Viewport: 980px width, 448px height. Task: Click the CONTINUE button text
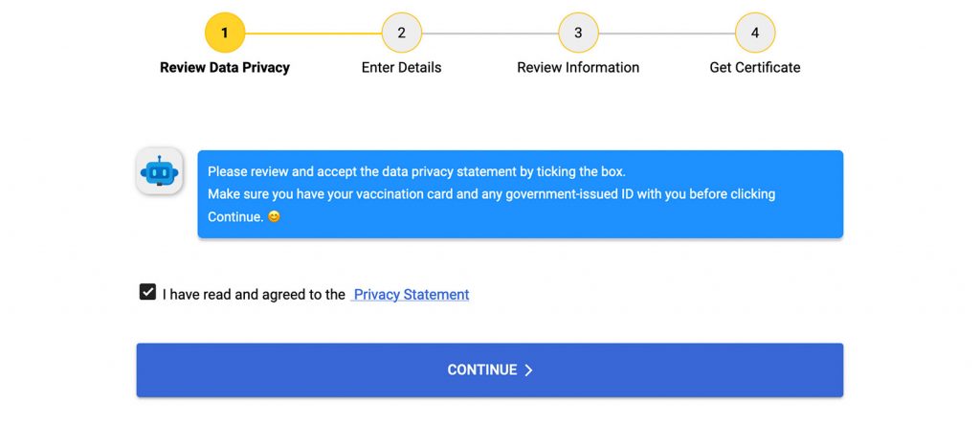[482, 370]
